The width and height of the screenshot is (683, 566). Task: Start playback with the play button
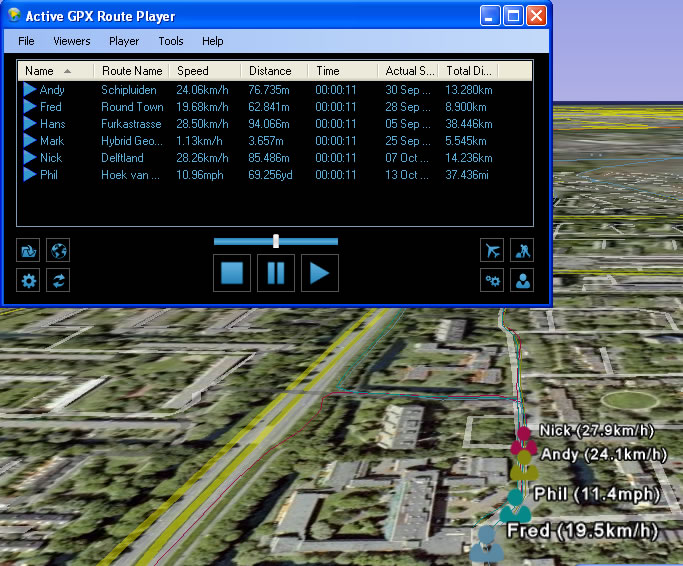[320, 273]
